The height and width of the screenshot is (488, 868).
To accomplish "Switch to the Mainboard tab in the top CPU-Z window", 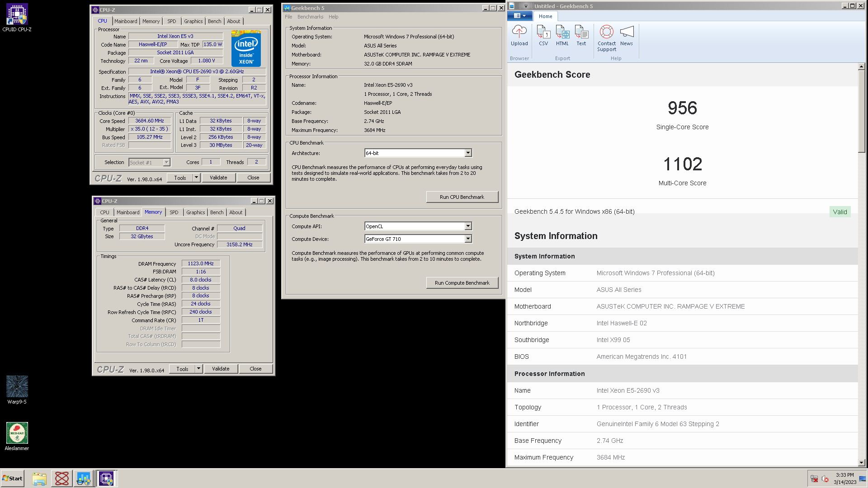I will (126, 21).
